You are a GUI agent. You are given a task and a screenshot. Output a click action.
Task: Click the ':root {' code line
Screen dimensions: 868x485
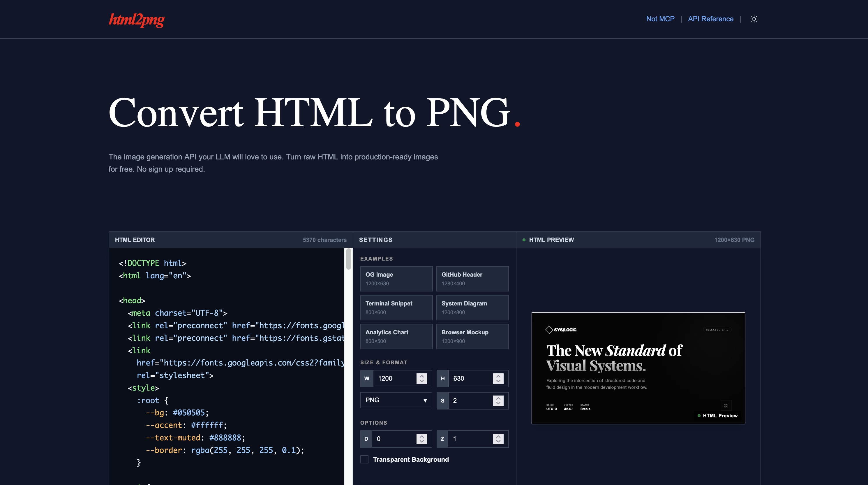point(152,400)
